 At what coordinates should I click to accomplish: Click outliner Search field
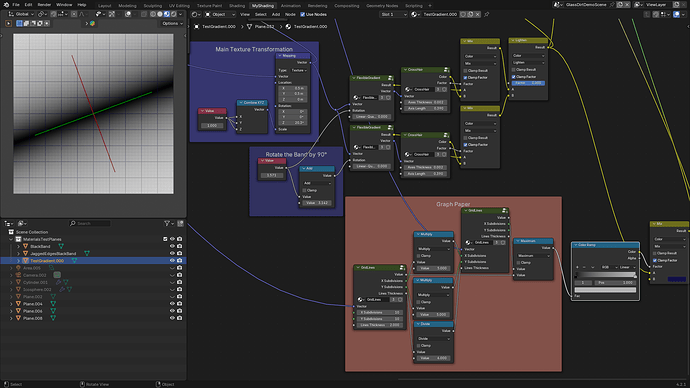point(90,223)
